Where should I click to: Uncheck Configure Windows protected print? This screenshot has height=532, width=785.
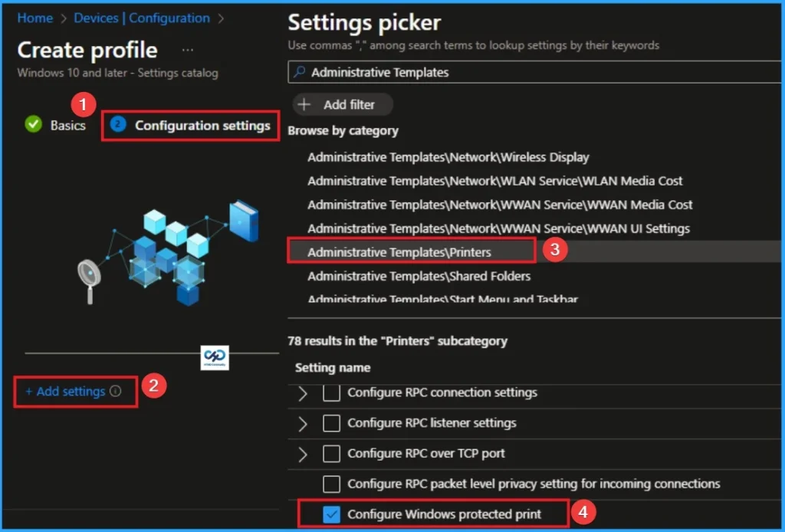tap(333, 514)
